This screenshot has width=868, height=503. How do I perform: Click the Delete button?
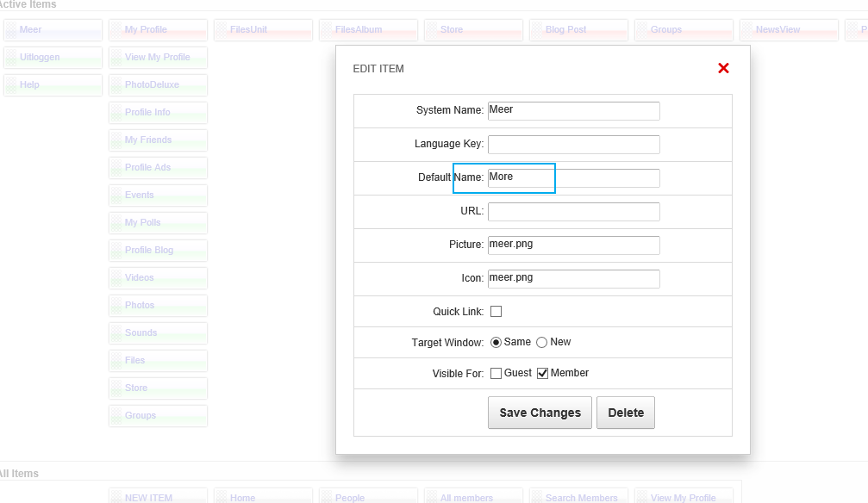pos(626,413)
